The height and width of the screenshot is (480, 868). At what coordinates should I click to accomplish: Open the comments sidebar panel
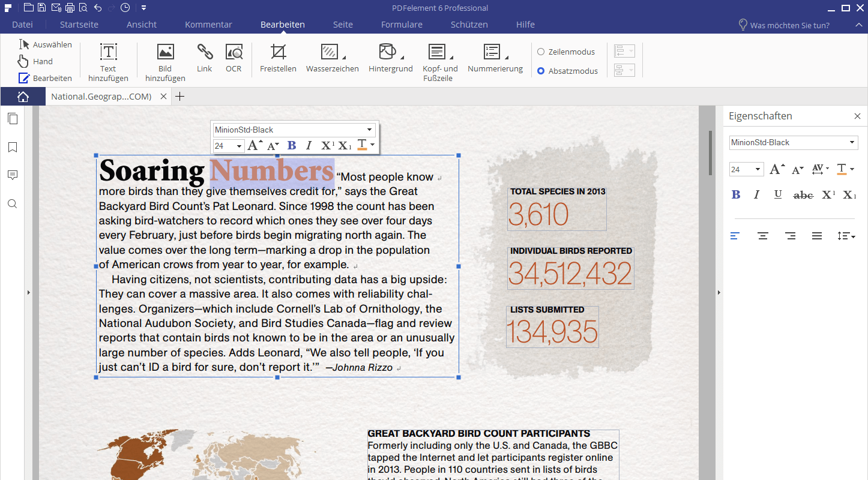coord(13,175)
